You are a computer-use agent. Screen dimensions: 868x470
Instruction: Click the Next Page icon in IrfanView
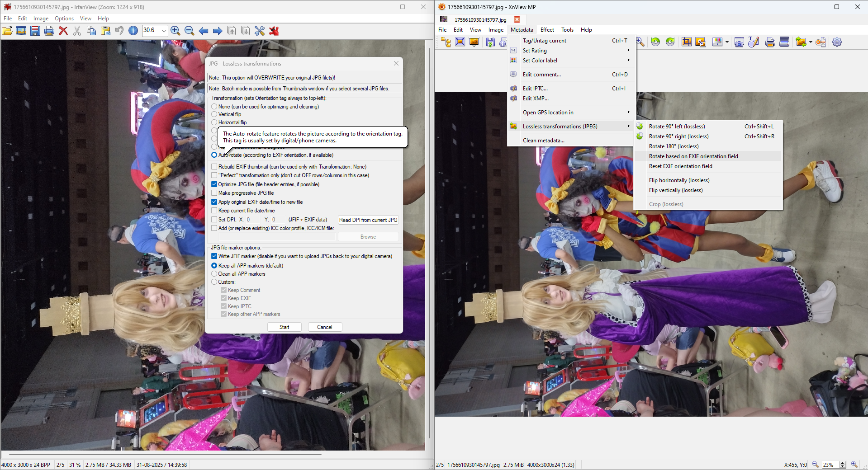246,31
